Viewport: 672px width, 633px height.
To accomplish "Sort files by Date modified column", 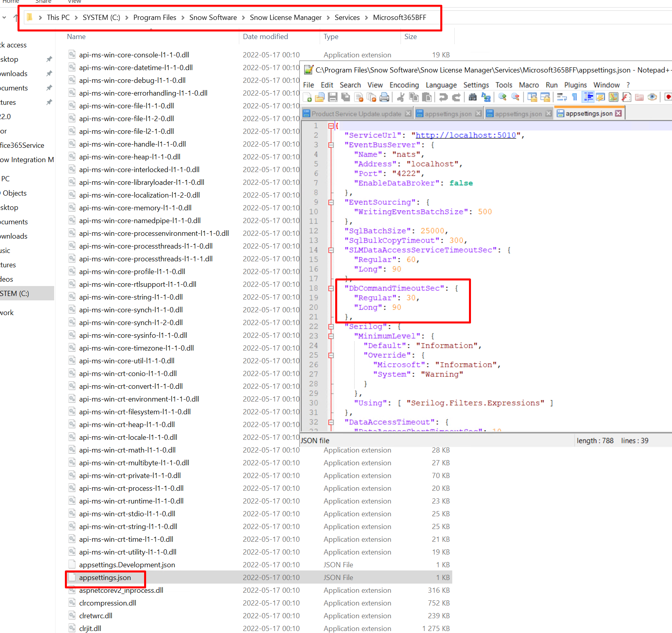I will 265,37.
